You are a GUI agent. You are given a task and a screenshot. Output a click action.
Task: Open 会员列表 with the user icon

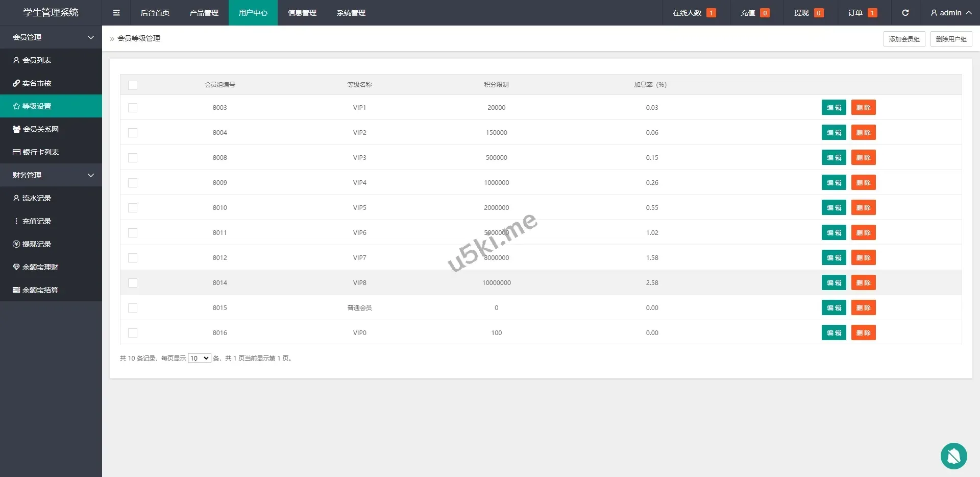coord(32,60)
